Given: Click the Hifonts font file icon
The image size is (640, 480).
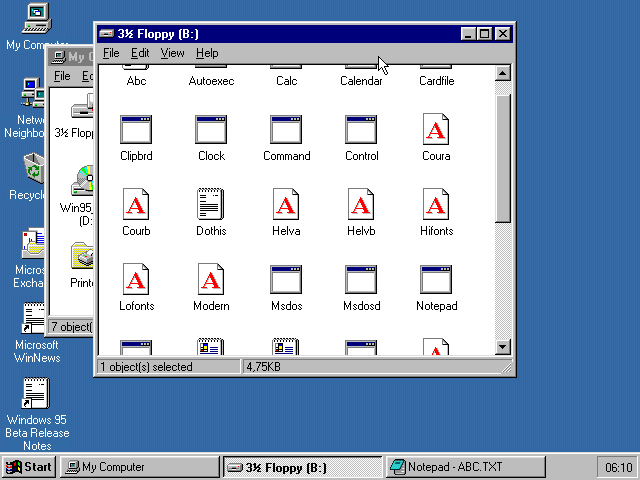Looking at the screenshot, I should click(436, 206).
